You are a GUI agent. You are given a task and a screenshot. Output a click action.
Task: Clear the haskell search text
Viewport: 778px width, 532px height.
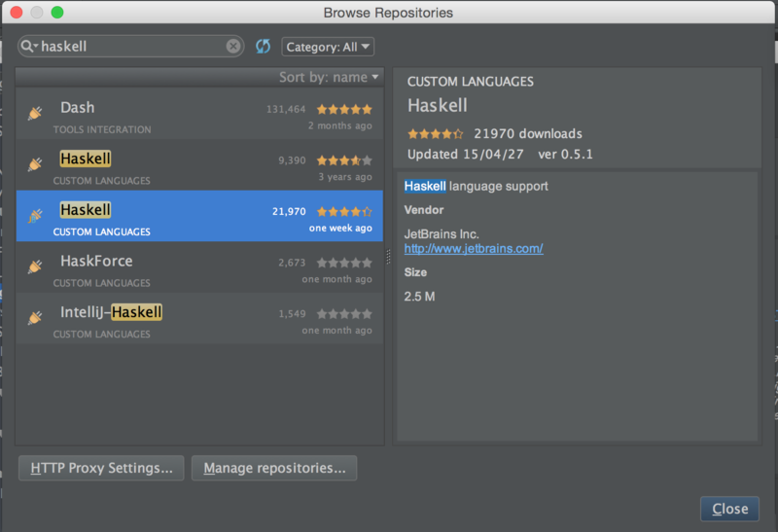[x=233, y=46]
